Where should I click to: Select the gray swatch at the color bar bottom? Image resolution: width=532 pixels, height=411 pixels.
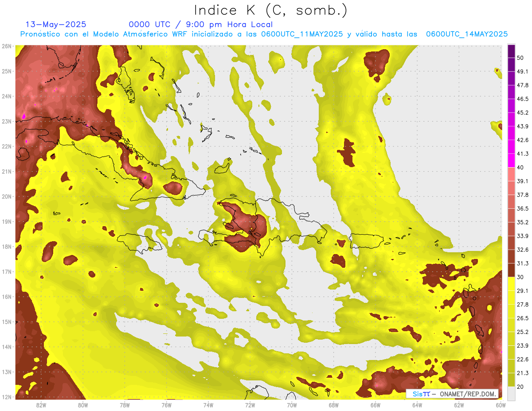511,393
